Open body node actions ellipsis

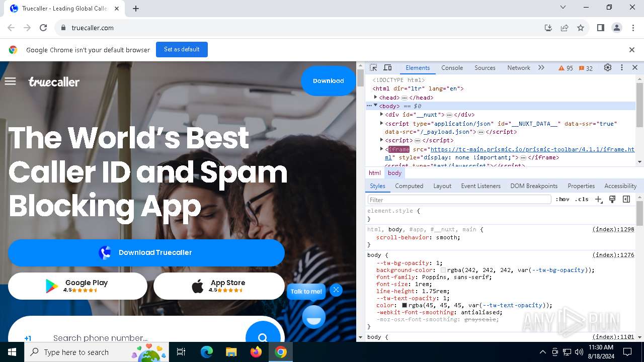[369, 106]
